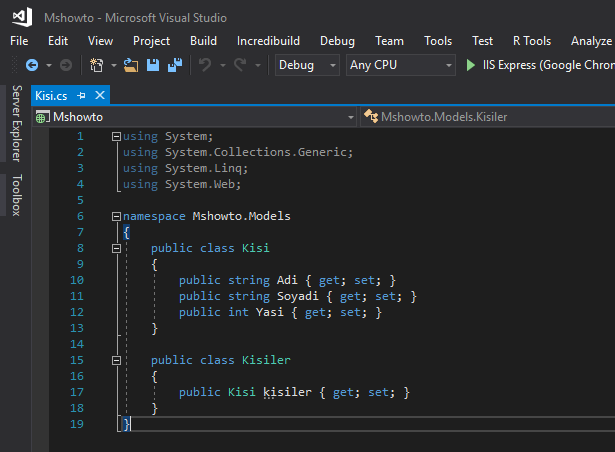
Task: Show the Server Explorer side panel
Action: pos(16,124)
